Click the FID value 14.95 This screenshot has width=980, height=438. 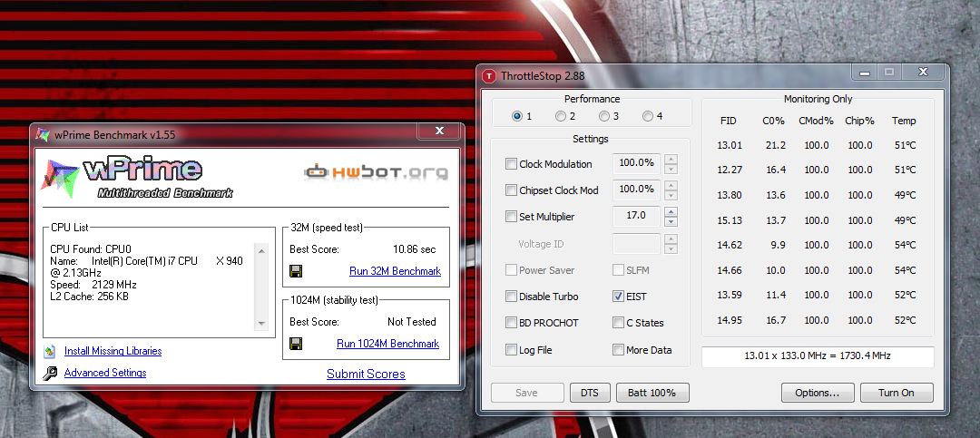730,320
